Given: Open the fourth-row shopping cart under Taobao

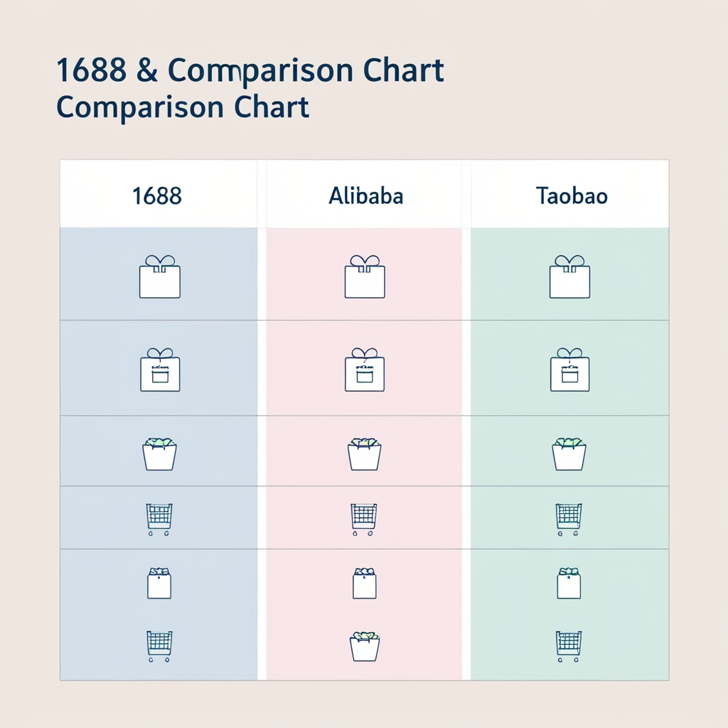Looking at the screenshot, I should [569, 518].
